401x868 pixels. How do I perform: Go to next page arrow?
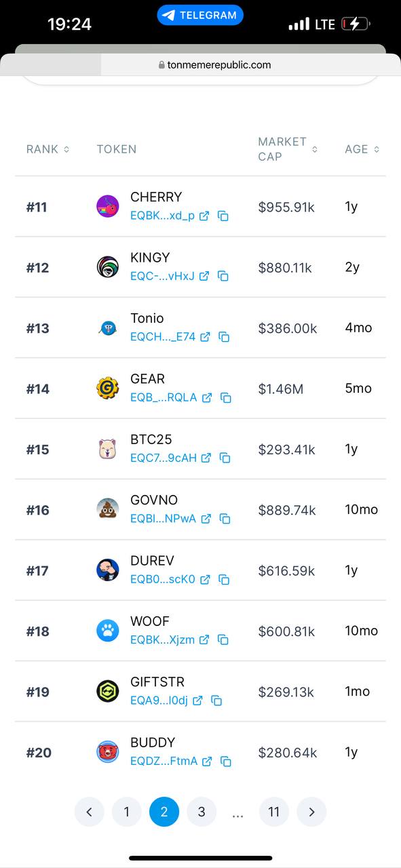point(311,812)
